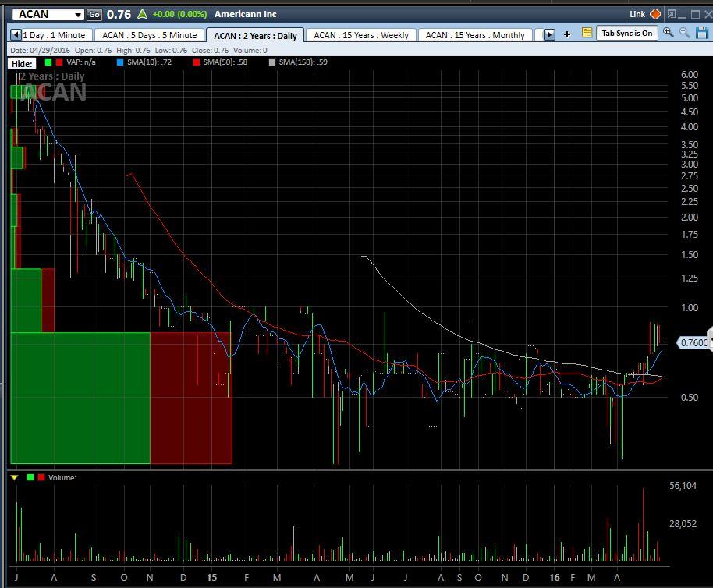
Task: Click the zoom out magnifier icon
Action: pos(684,33)
